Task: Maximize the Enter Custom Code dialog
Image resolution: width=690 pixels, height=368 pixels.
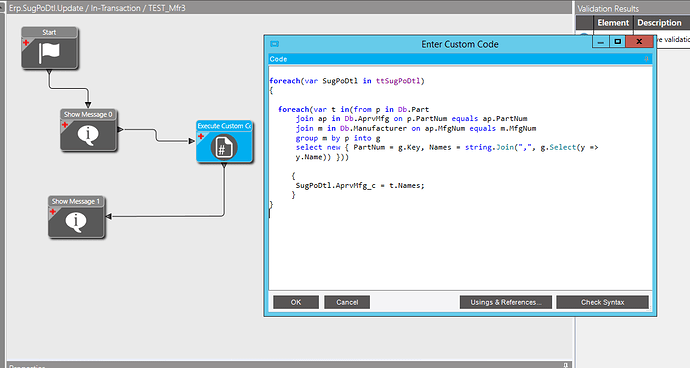Action: pyautogui.click(x=618, y=41)
